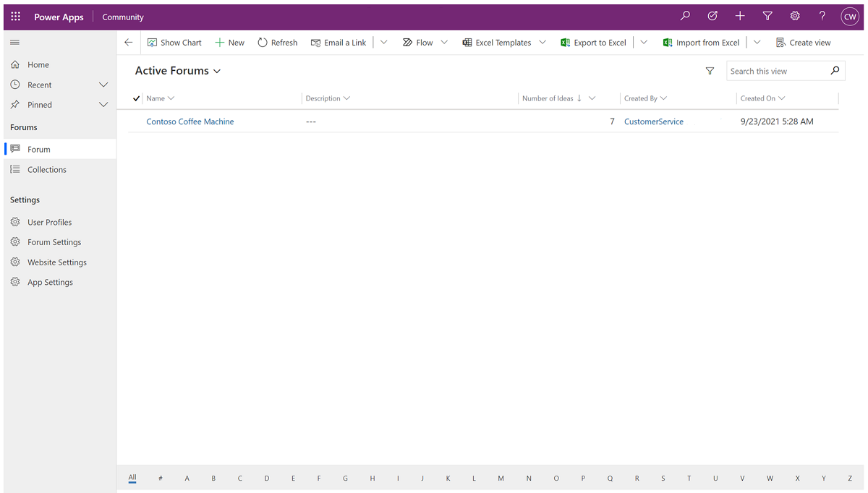The width and height of the screenshot is (868, 493).
Task: Open advanced find funnel icon in header
Action: tap(767, 16)
